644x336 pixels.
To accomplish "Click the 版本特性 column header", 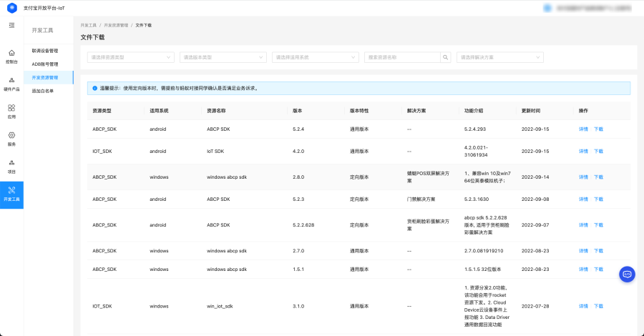I will (359, 111).
